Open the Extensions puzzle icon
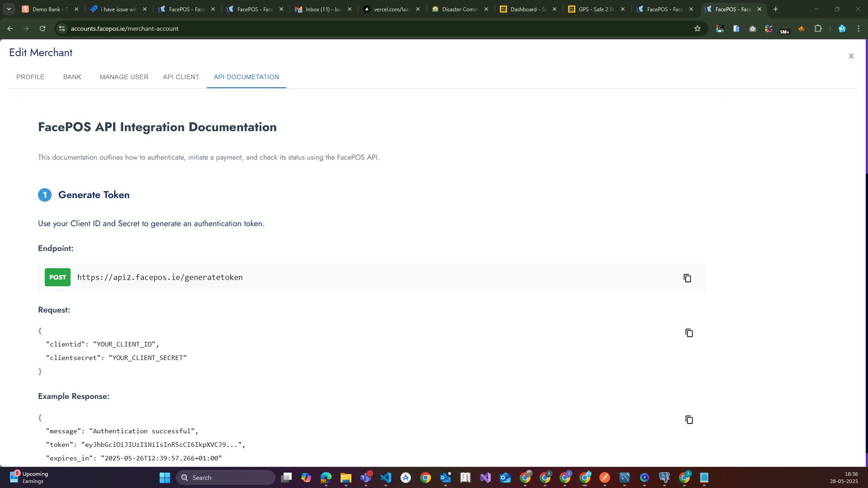Screen dimensions: 868x488 (818, 28)
